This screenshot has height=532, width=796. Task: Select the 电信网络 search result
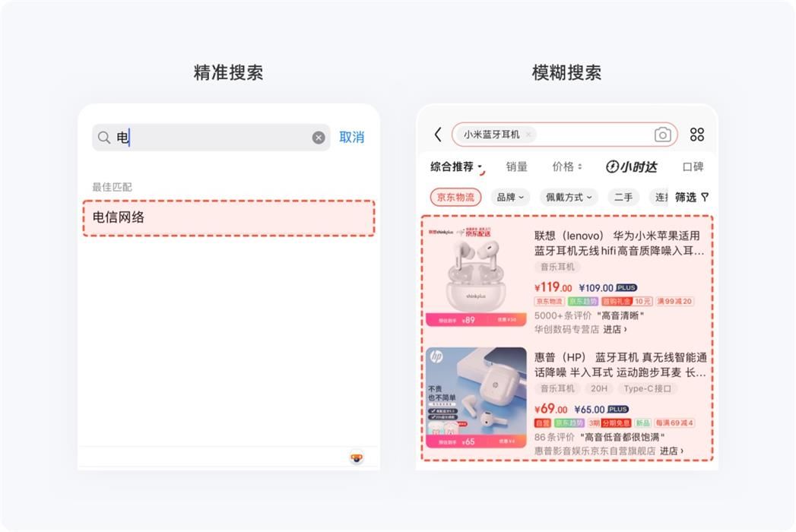(x=228, y=218)
